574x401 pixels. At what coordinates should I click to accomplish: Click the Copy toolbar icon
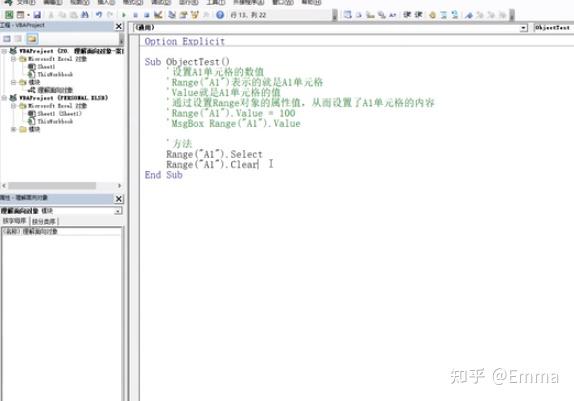click(62, 15)
